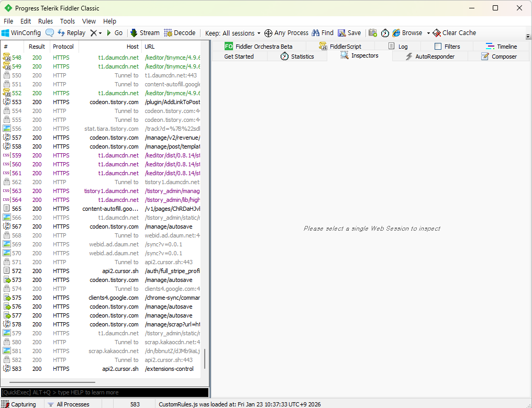Open the Help menu

[x=109, y=21]
